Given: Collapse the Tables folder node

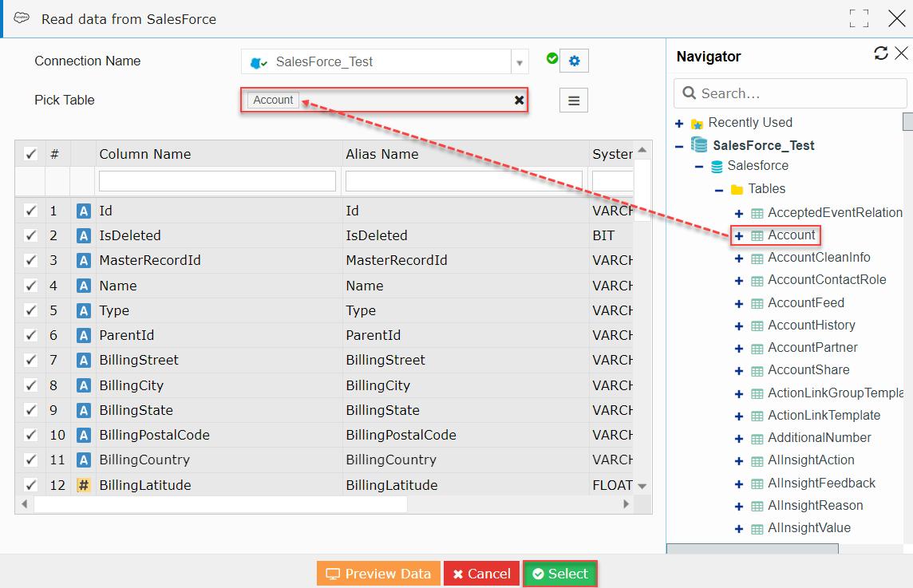Looking at the screenshot, I should (x=719, y=191).
